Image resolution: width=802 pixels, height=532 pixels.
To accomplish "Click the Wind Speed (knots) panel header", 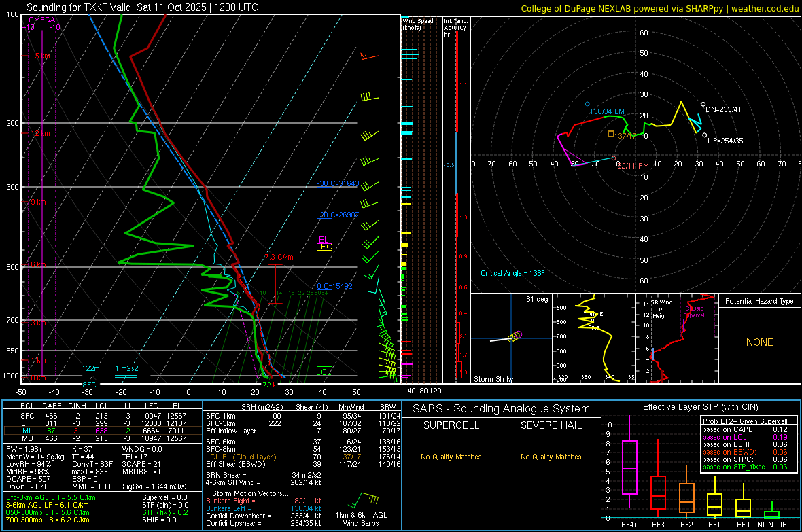I will pos(418,24).
